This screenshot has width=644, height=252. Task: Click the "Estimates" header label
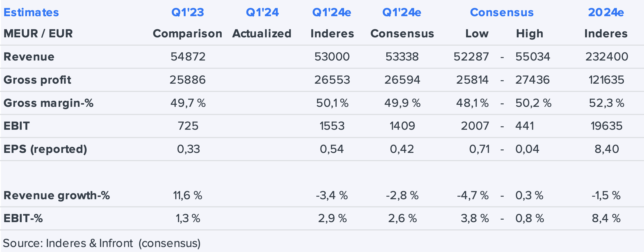pyautogui.click(x=31, y=12)
